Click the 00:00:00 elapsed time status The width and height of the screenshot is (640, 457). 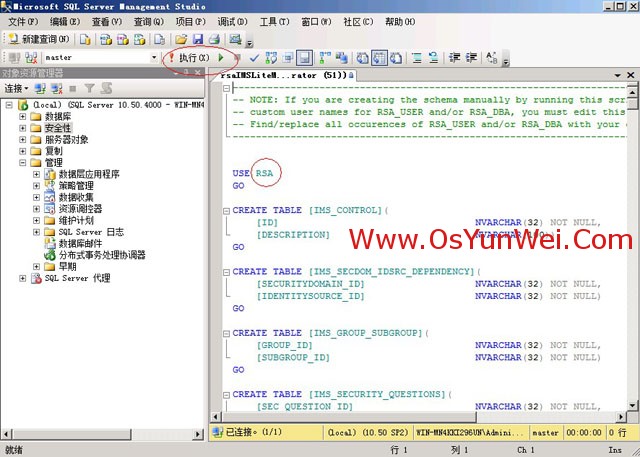[x=584, y=433]
